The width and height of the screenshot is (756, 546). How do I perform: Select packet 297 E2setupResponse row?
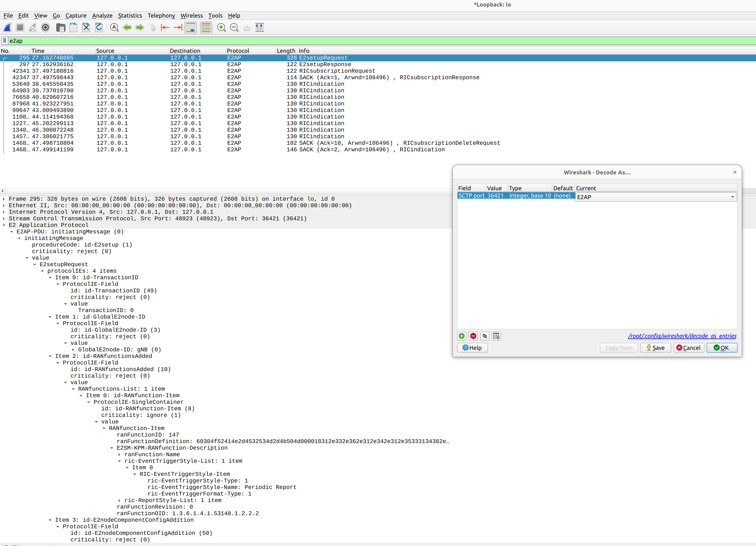[378, 64]
